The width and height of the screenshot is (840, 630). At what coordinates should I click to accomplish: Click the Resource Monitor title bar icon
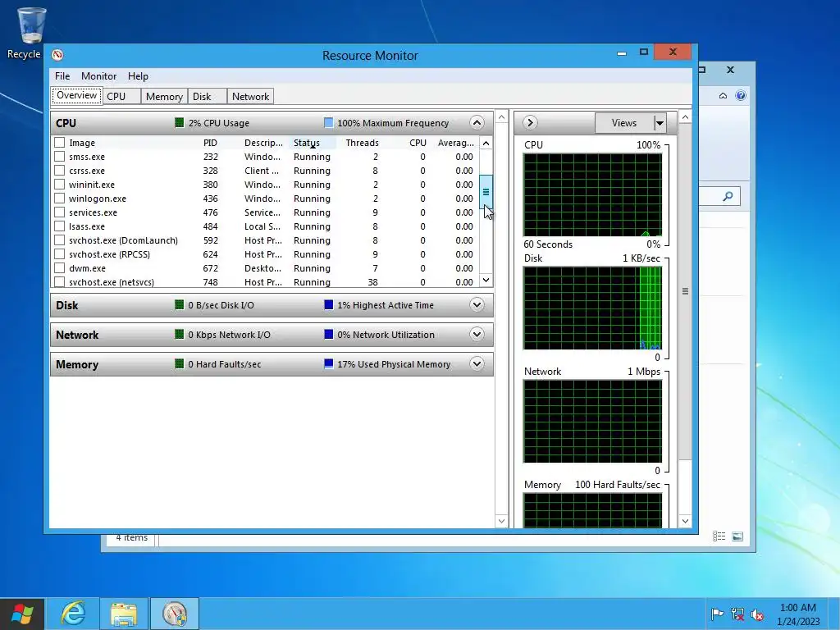coord(57,55)
